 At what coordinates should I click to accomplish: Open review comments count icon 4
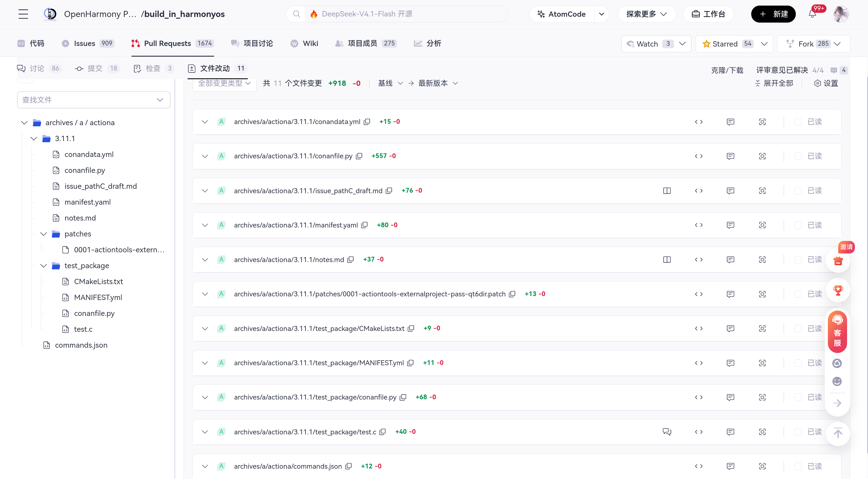[x=839, y=70]
